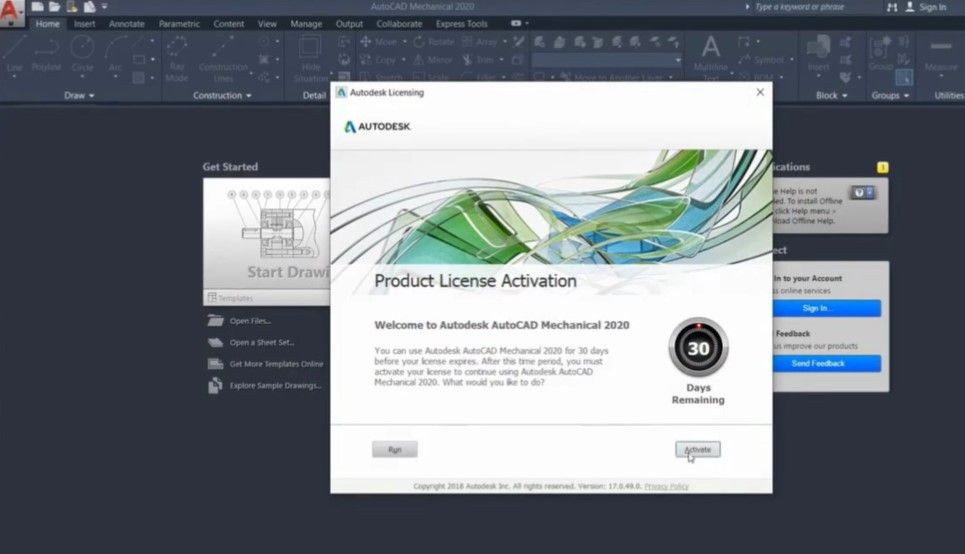Expand the Groups panel dropdown
The image size is (965, 554).
[890, 95]
